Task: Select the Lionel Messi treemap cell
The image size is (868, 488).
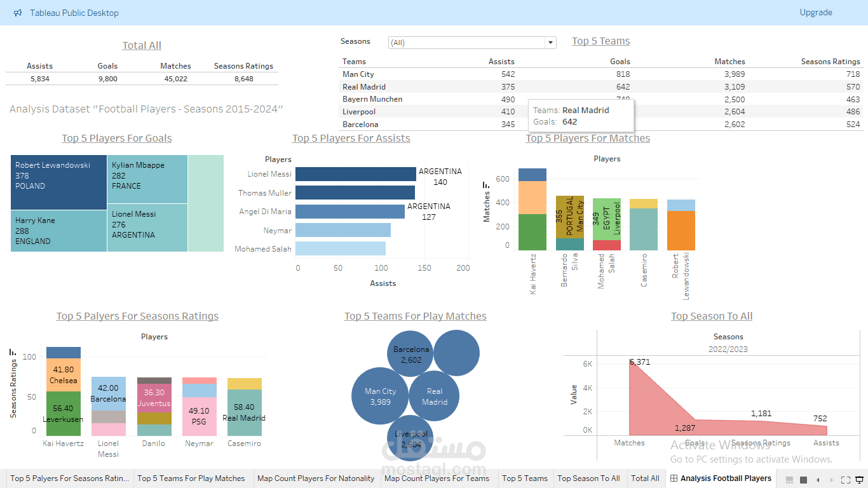Action: coord(147,227)
